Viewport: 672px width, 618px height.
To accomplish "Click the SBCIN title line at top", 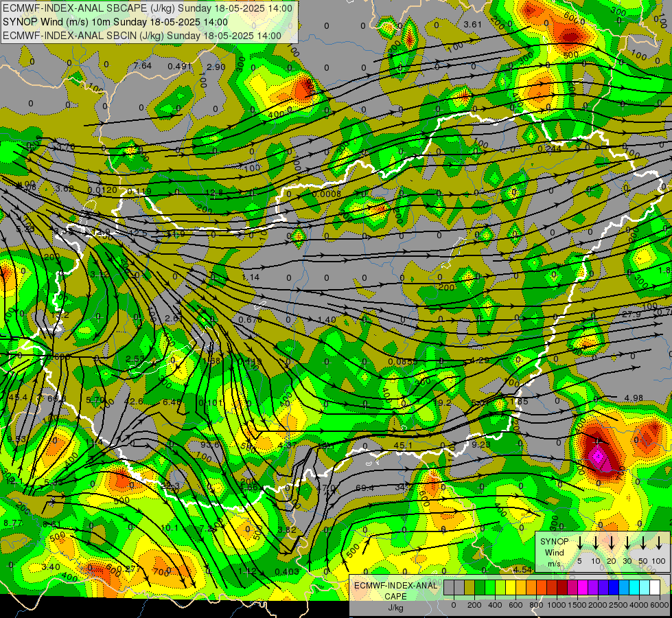I will [x=142, y=36].
